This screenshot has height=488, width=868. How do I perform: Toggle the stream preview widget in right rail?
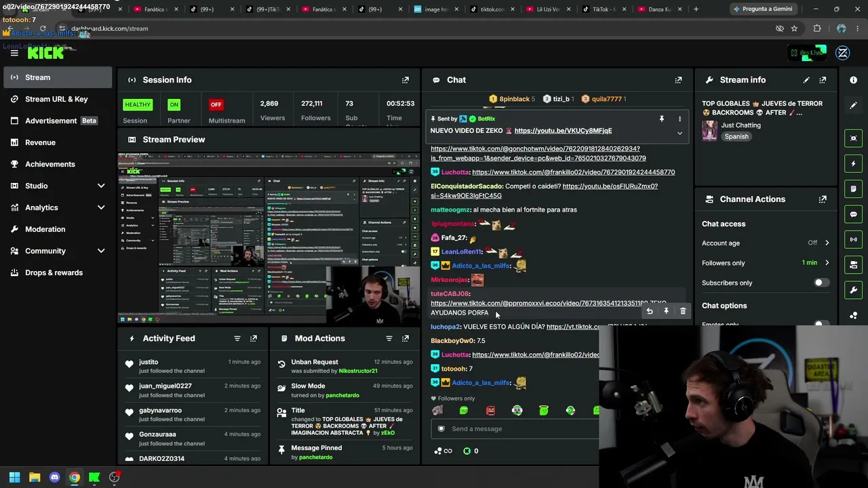click(853, 138)
